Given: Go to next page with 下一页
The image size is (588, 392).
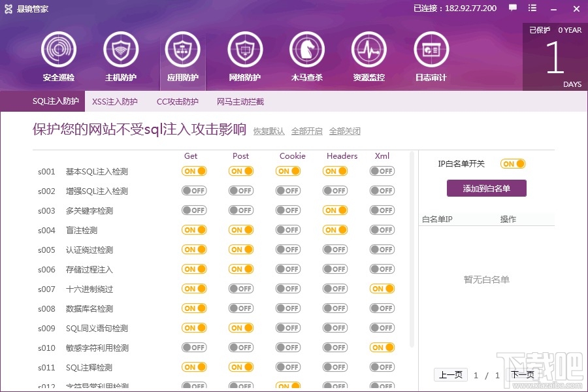Looking at the screenshot, I should (x=523, y=375).
